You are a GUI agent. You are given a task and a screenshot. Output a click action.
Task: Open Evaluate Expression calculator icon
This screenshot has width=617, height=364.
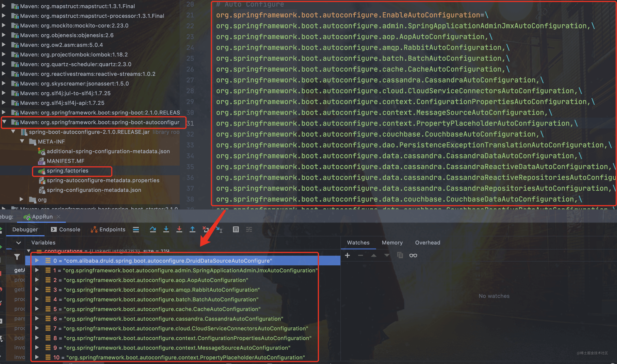(x=236, y=229)
